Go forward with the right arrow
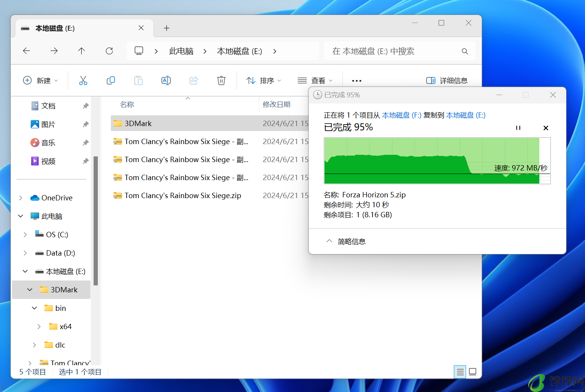This screenshot has height=392, width=585. (x=54, y=51)
